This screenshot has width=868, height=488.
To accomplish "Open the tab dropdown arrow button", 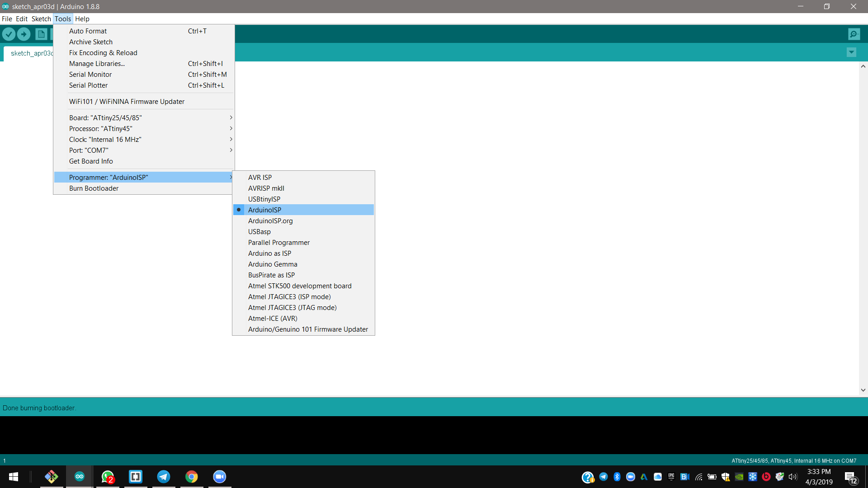I will point(851,52).
